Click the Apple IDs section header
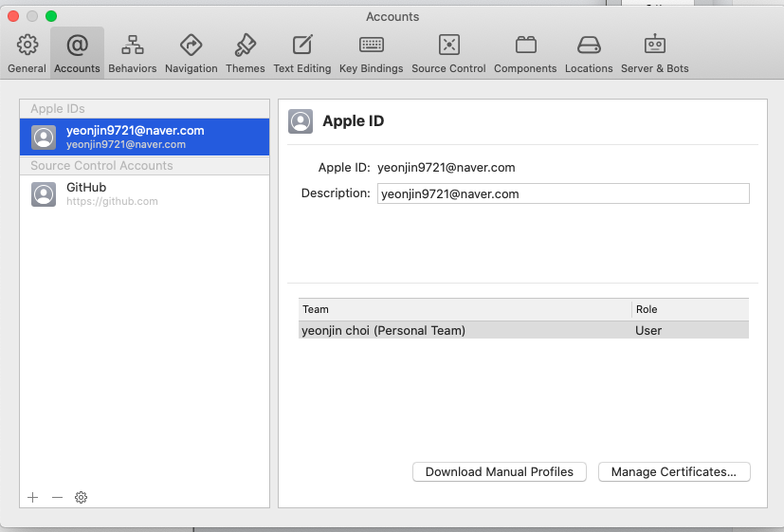 point(144,108)
